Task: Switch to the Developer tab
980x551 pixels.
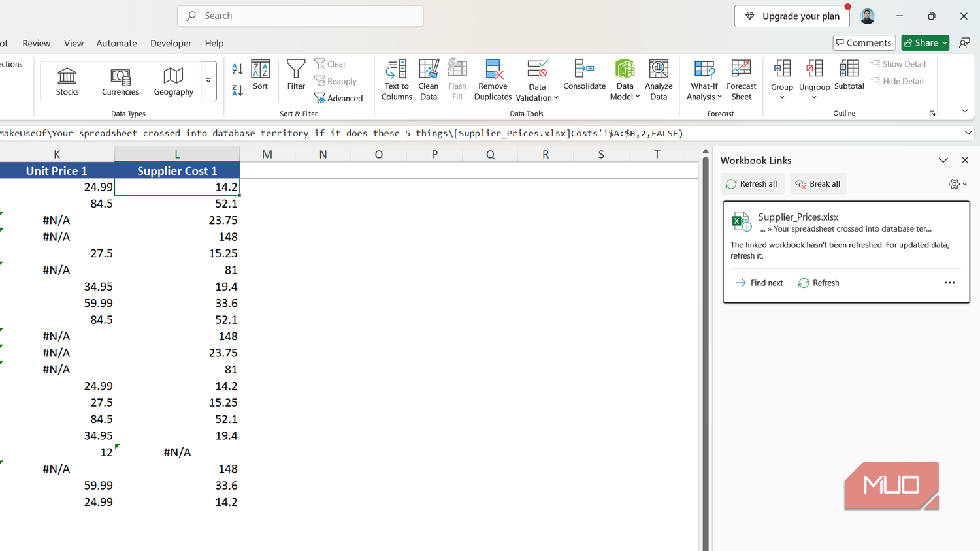Action: [171, 43]
